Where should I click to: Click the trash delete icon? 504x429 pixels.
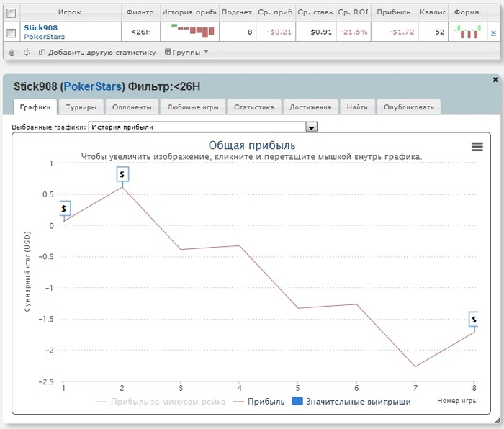coord(12,52)
